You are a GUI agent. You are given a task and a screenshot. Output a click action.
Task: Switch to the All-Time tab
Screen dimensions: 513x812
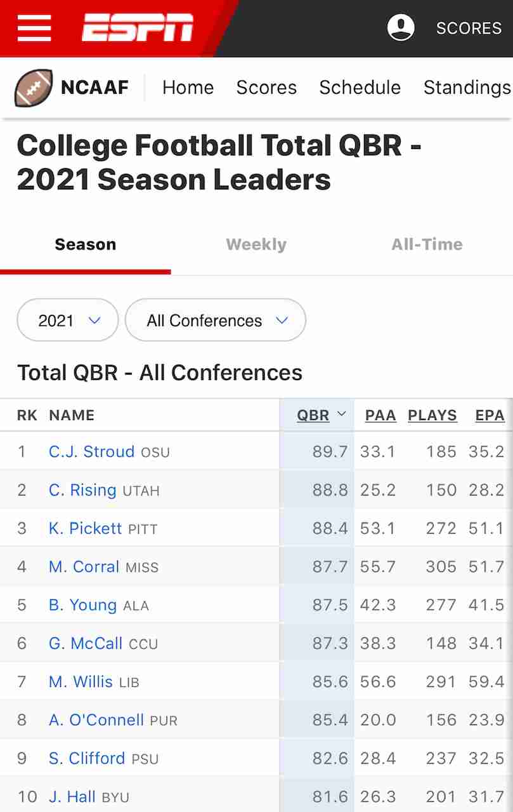(x=427, y=244)
